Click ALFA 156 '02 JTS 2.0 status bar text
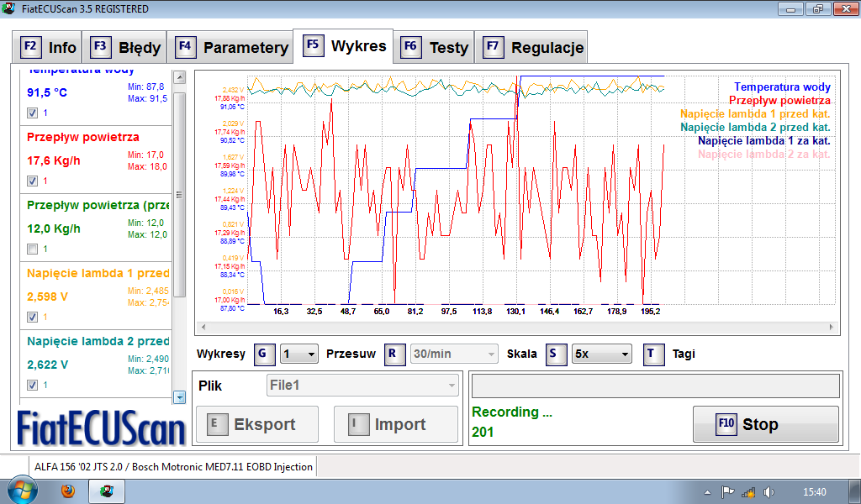The image size is (861, 504). pos(173,467)
